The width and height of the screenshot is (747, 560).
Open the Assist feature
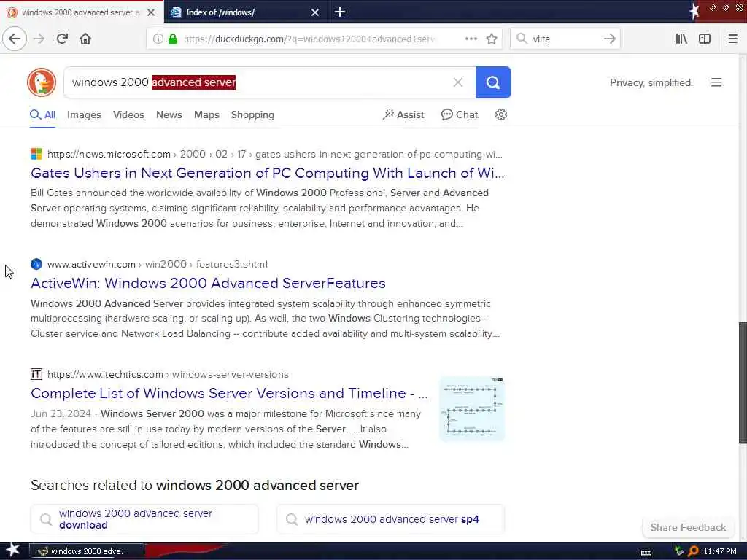pyautogui.click(x=403, y=114)
